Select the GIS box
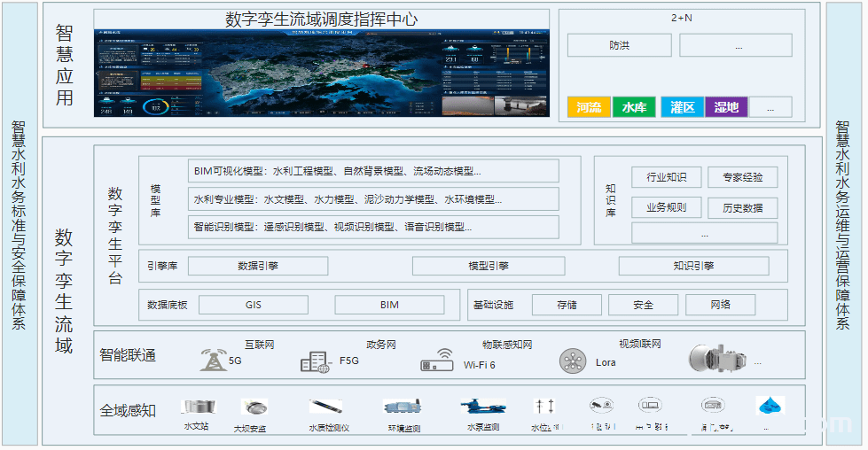Screen dimensions: 868x450 254,305
